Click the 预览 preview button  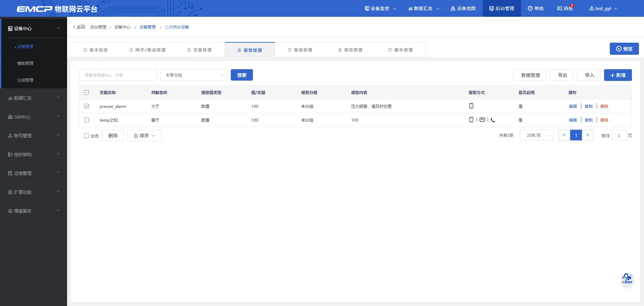pyautogui.click(x=624, y=49)
